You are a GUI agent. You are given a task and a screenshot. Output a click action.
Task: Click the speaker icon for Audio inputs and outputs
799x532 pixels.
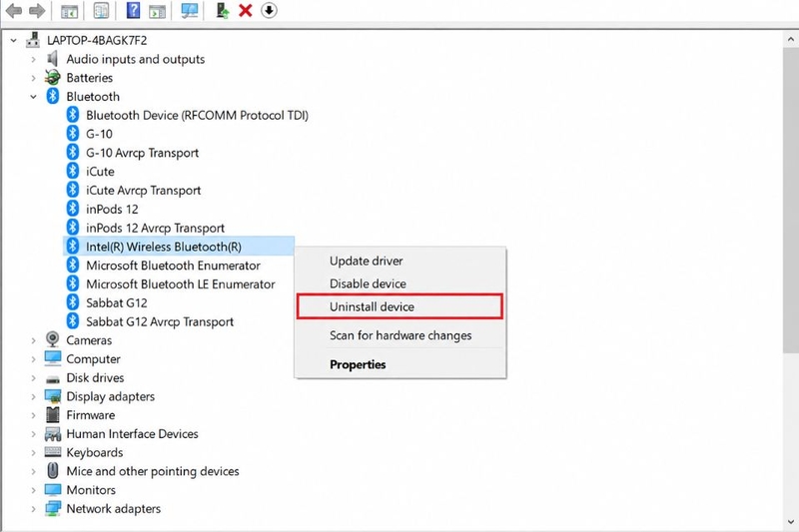tap(52, 59)
